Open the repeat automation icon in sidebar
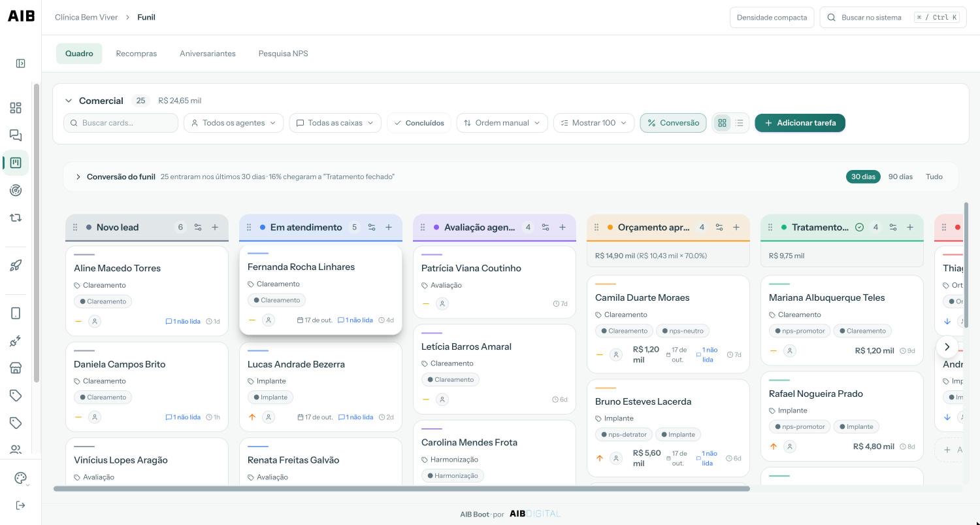The width and height of the screenshot is (980, 525). click(x=16, y=218)
